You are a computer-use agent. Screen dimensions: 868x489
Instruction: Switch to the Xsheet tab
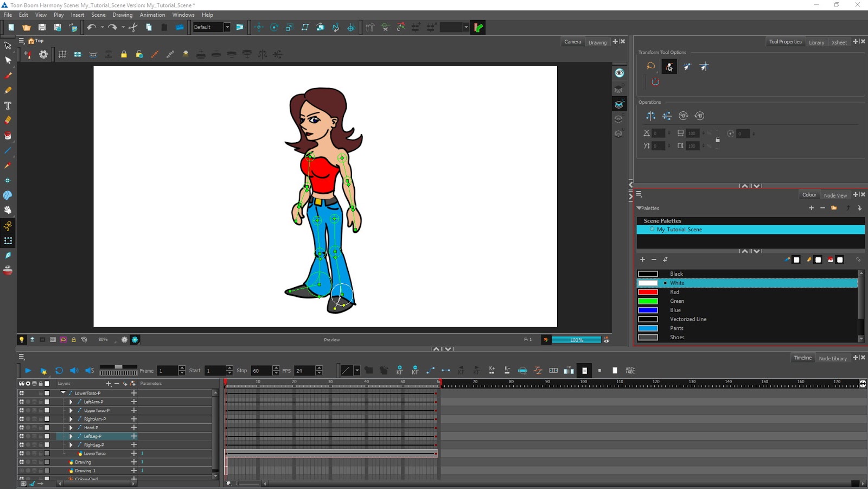[x=839, y=42]
